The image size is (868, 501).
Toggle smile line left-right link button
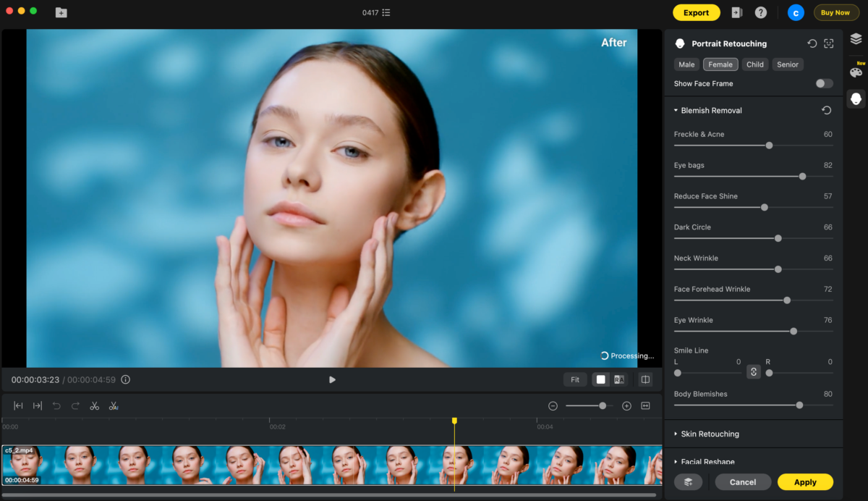pos(753,372)
